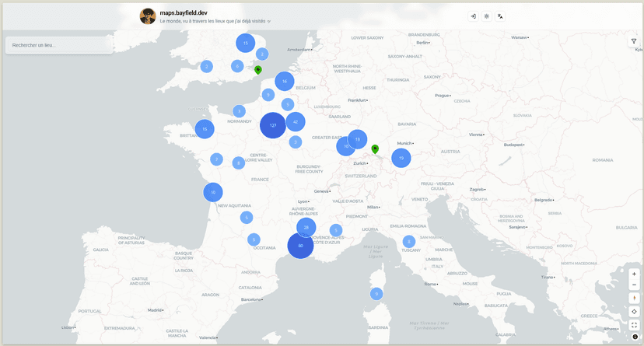
Task: Open the map filter funnel
Action: 634,41
